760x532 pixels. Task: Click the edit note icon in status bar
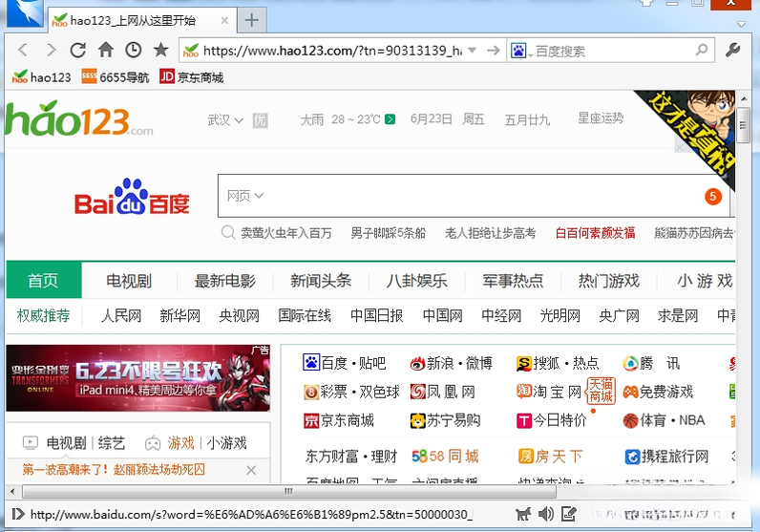[568, 514]
